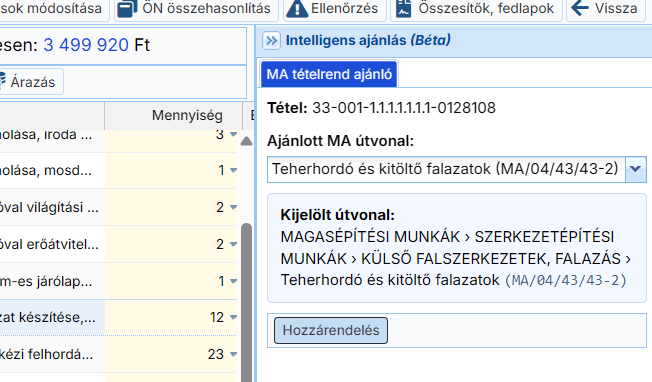652x382 pixels.
Task: Click the Teherhordó és kitöltő falazatok combo field
Action: tap(446, 169)
